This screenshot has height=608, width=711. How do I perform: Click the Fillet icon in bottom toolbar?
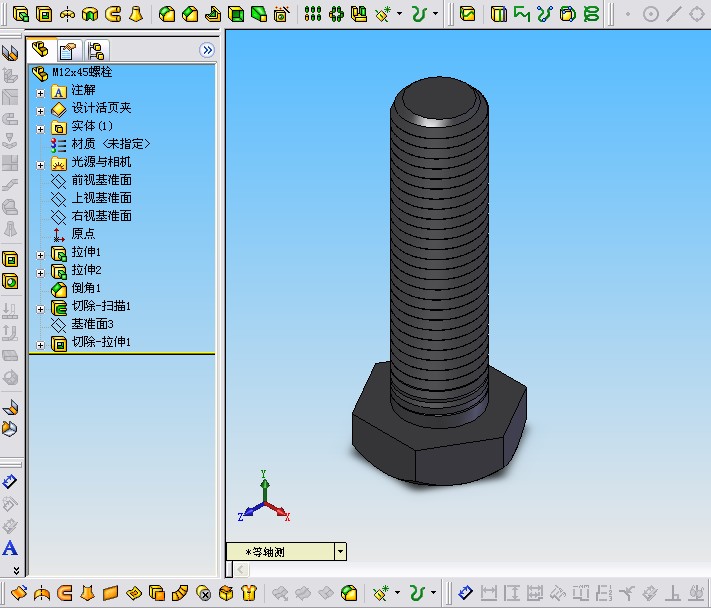pos(349,592)
